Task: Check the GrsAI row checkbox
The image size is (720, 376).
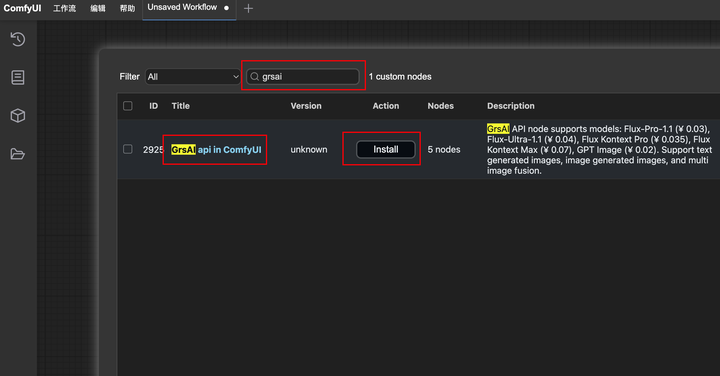Action: tap(128, 149)
